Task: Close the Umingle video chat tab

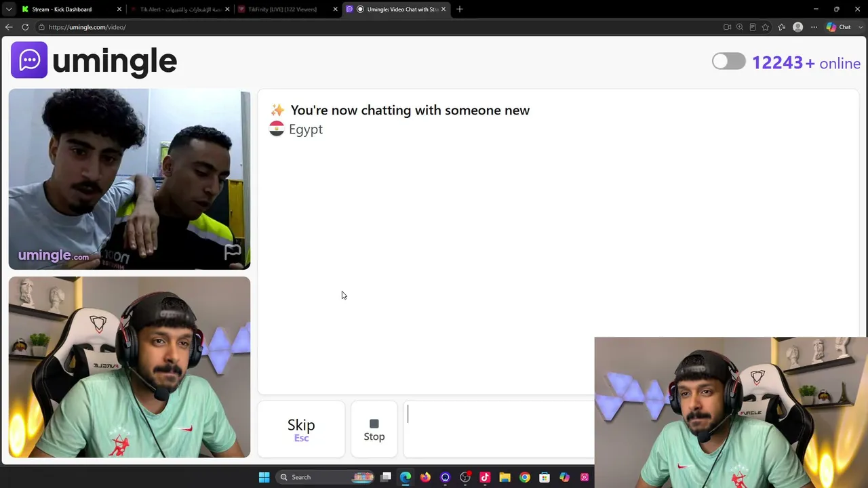Action: coord(443,9)
